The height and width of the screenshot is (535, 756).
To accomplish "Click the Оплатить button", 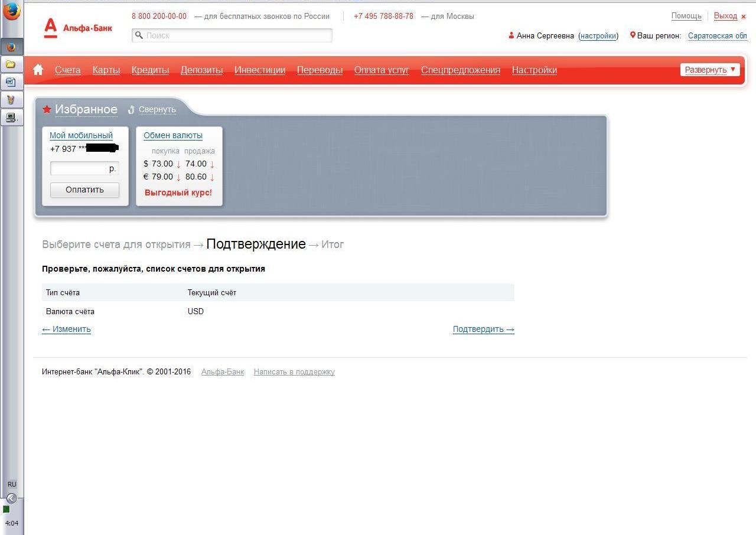I will click(84, 190).
